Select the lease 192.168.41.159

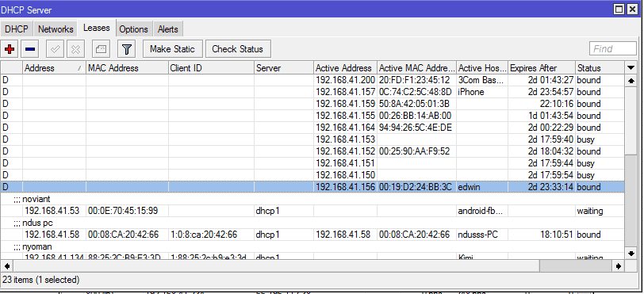pyautogui.click(x=312, y=104)
